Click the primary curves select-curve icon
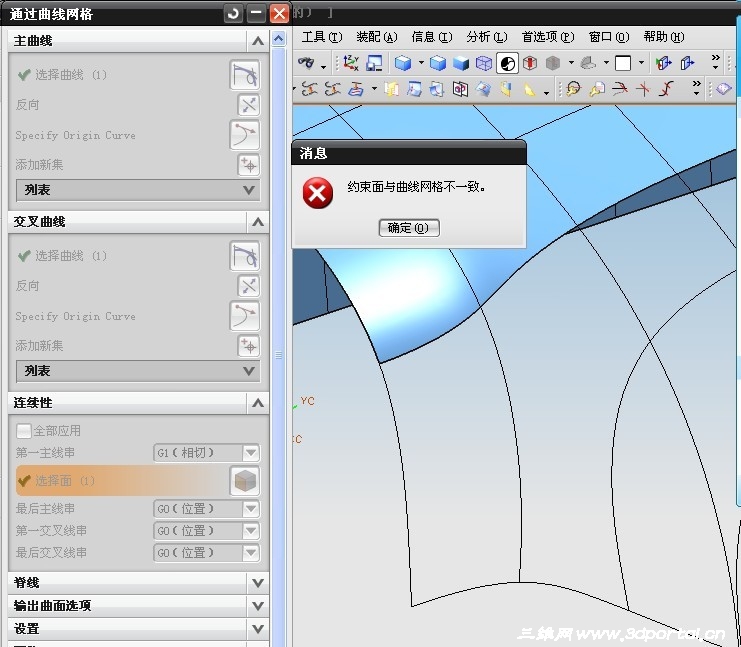741x647 pixels. coord(245,75)
